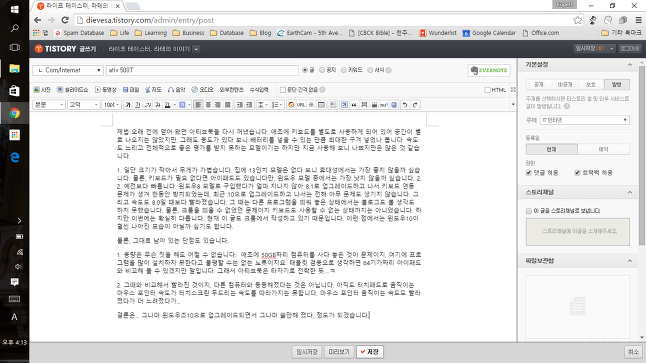
Task: Attach a file with 파일 tool
Action: click(x=131, y=89)
